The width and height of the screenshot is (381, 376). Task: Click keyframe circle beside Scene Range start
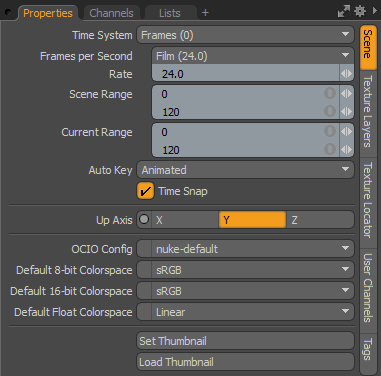330,93
